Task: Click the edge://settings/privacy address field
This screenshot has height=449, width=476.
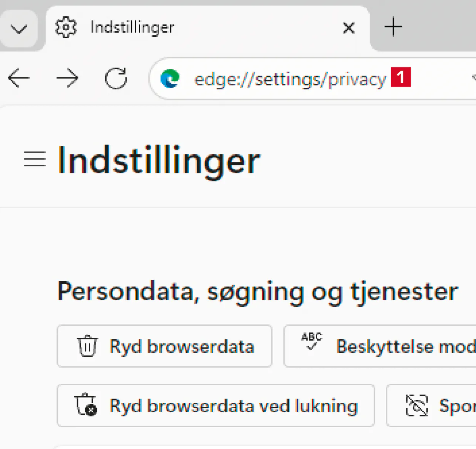Action: click(x=290, y=79)
